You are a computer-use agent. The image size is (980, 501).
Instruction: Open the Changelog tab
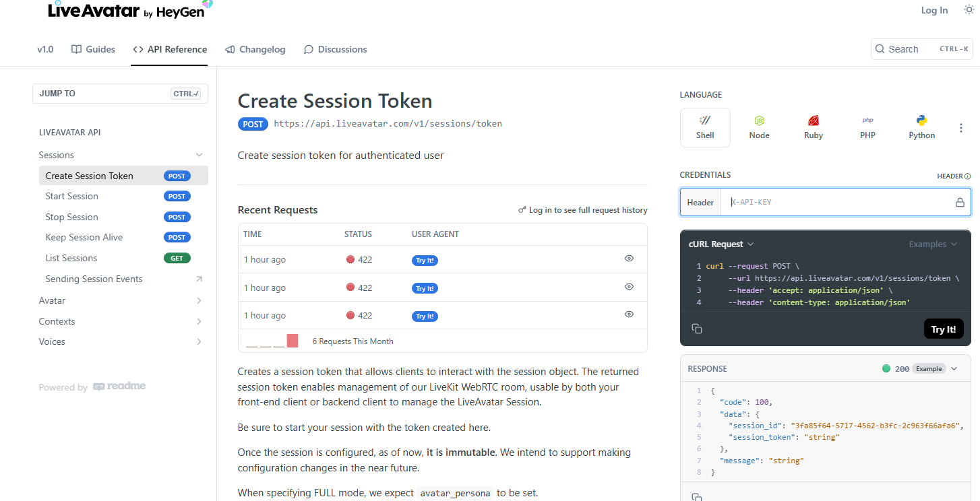pos(255,49)
